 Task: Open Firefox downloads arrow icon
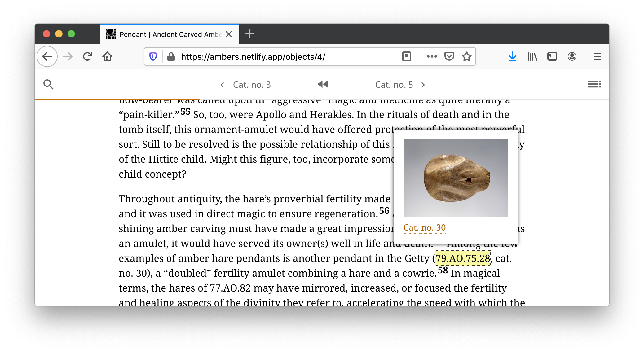point(512,57)
